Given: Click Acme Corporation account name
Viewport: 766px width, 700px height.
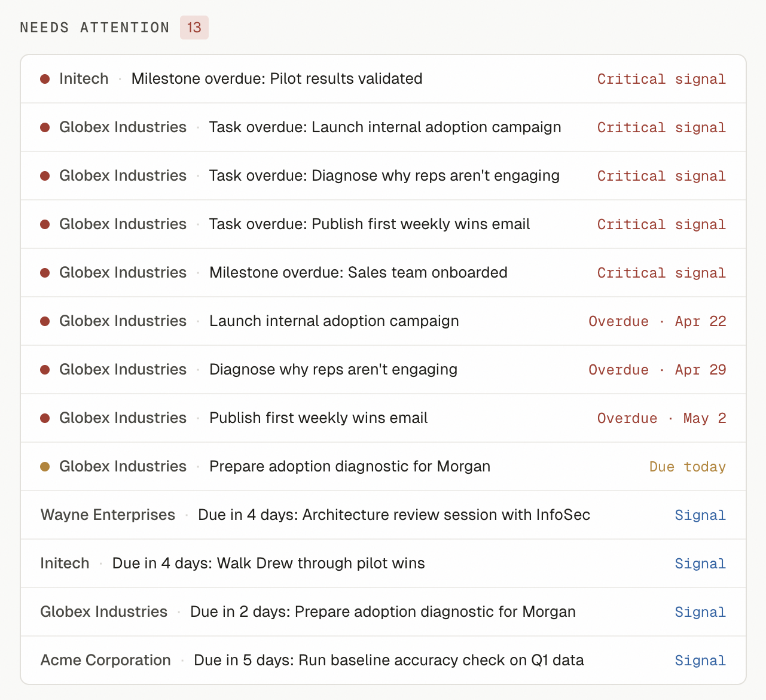Looking at the screenshot, I should coord(105,660).
